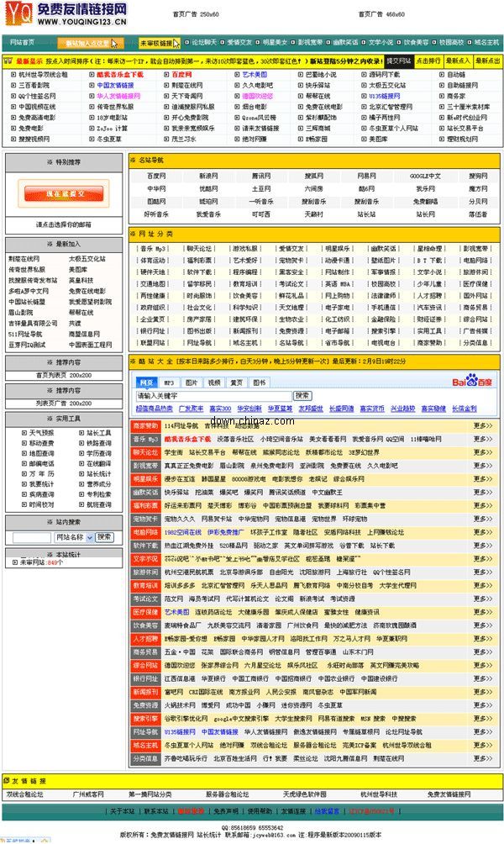Click the 最新点入 button

tap(458, 61)
